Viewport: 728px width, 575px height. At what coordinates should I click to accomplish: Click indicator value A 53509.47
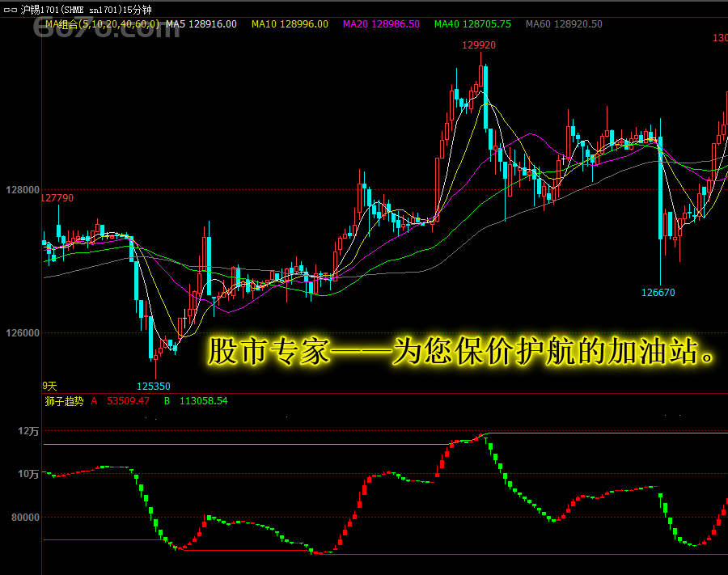(121, 400)
